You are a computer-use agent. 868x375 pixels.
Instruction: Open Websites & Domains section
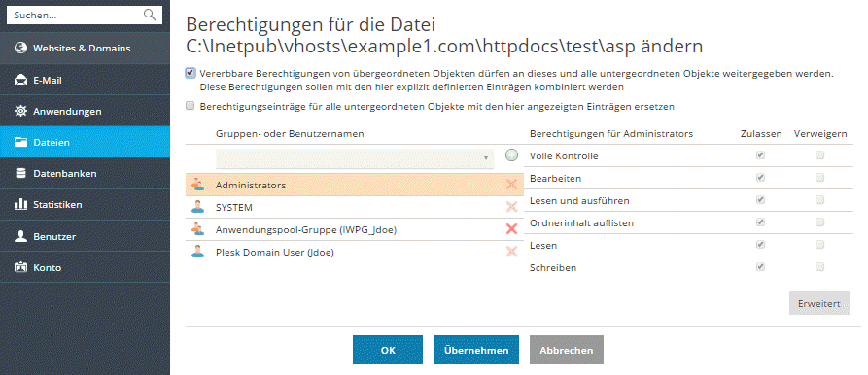tap(85, 49)
